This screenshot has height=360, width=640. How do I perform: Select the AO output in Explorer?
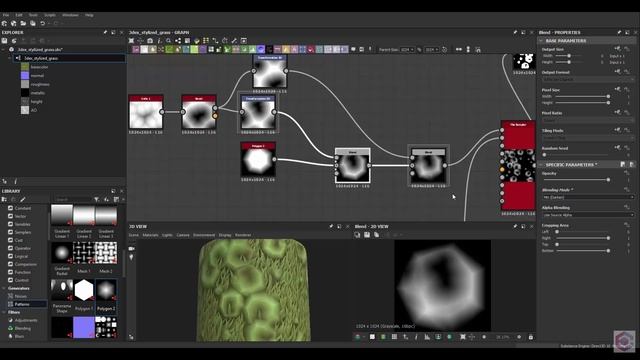coord(33,110)
